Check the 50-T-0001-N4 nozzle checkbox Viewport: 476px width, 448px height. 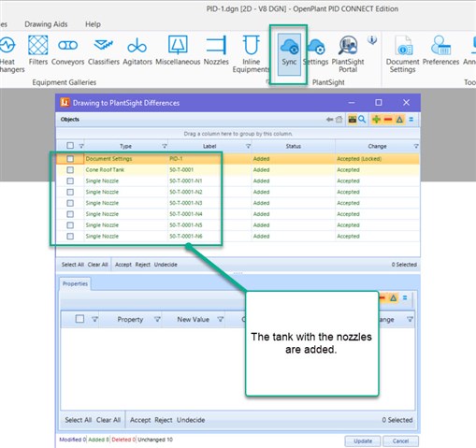pyautogui.click(x=70, y=214)
